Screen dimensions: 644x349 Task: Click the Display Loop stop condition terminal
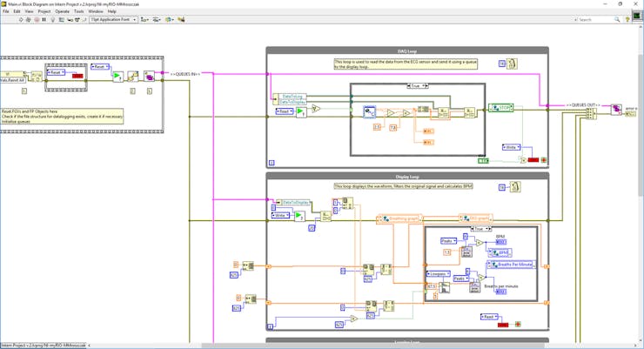[x=518, y=325]
